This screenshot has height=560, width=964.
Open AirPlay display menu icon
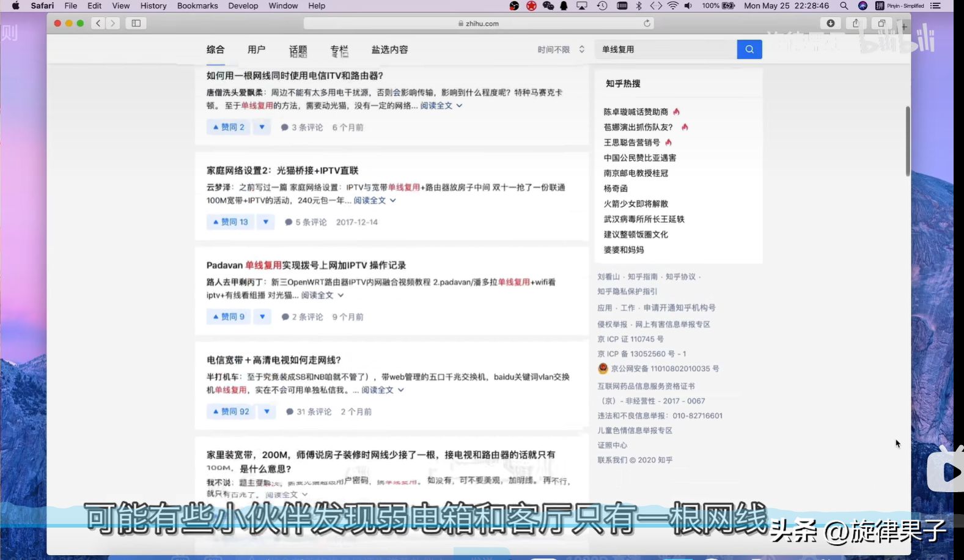pyautogui.click(x=582, y=6)
